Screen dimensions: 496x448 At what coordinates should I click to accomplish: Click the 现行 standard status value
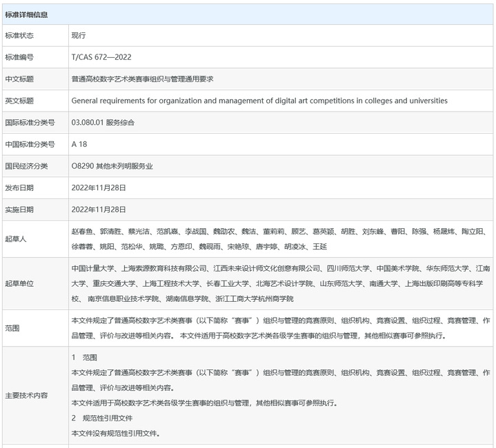click(79, 35)
